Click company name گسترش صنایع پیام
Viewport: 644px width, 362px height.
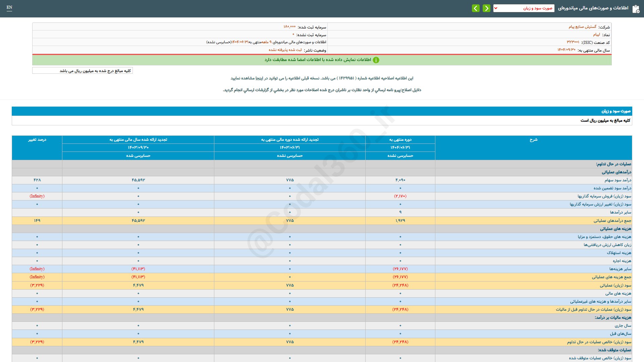click(582, 27)
